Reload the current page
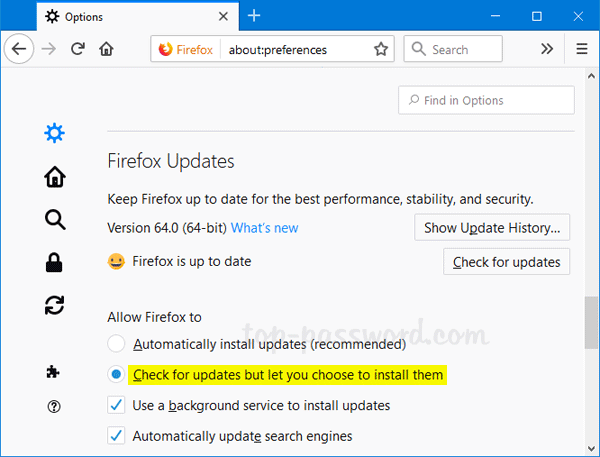 (x=78, y=49)
